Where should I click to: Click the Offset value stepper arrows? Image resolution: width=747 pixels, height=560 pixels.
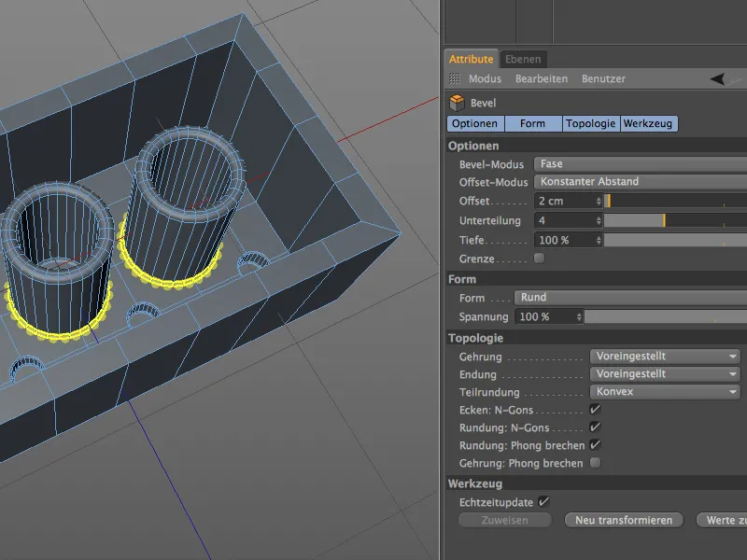click(599, 201)
